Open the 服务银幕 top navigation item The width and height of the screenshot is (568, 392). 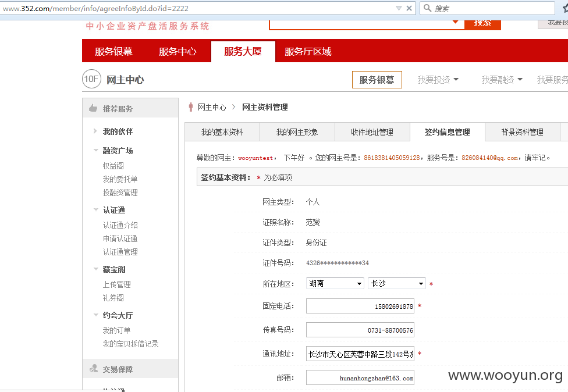pos(113,51)
